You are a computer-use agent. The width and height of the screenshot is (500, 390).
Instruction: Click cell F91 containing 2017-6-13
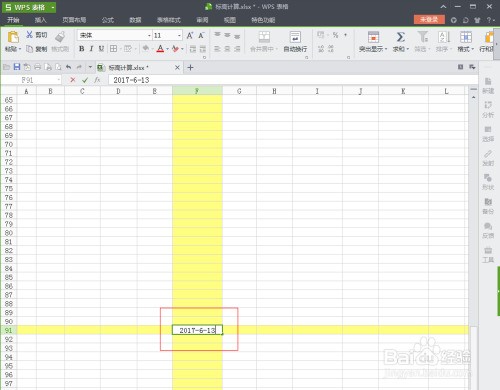(x=197, y=330)
